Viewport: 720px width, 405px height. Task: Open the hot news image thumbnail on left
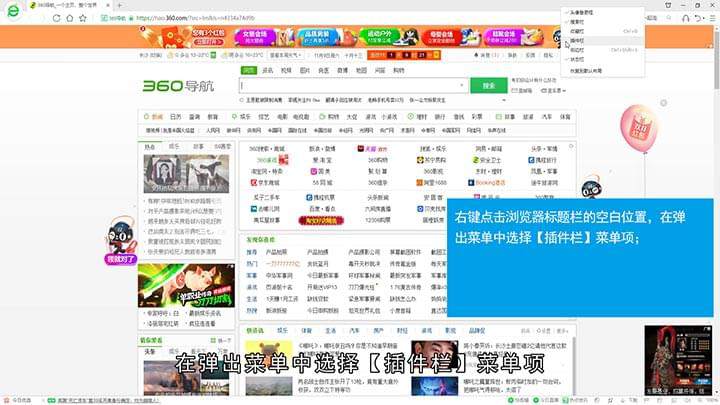(186, 174)
